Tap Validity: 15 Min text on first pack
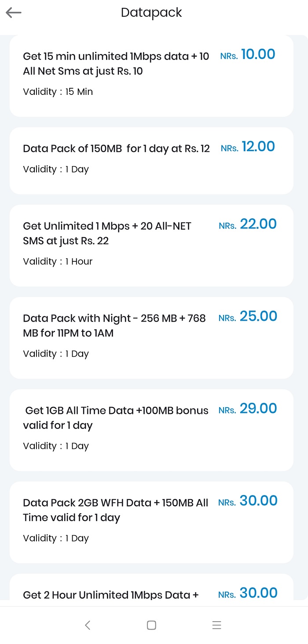308x644 pixels. [58, 91]
